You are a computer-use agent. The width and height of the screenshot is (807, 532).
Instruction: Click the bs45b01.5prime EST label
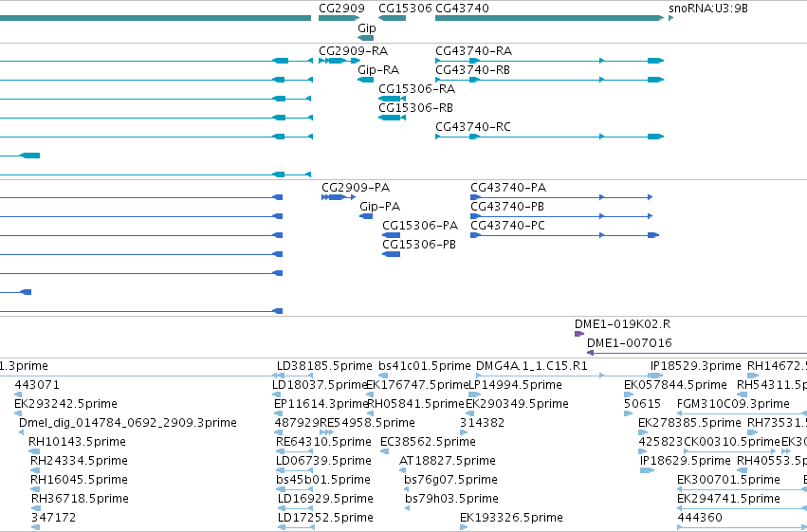click(x=323, y=480)
